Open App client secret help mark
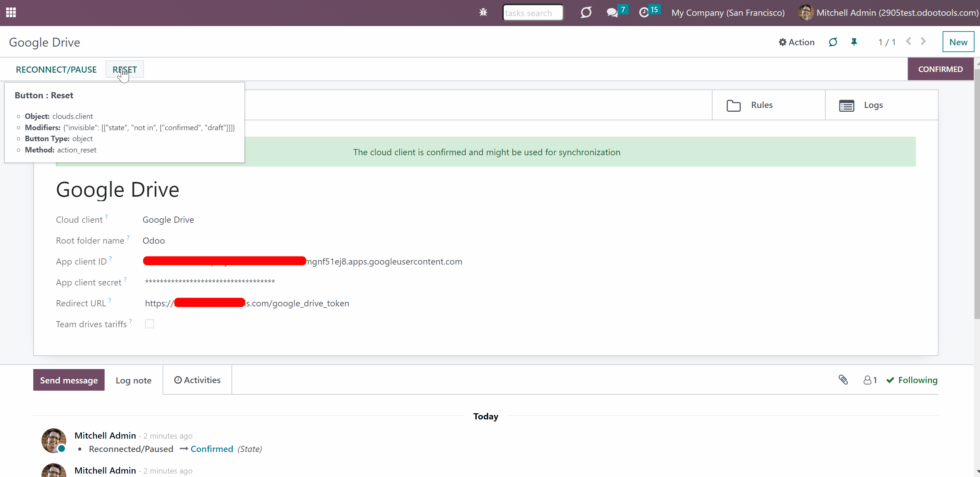 [125, 279]
